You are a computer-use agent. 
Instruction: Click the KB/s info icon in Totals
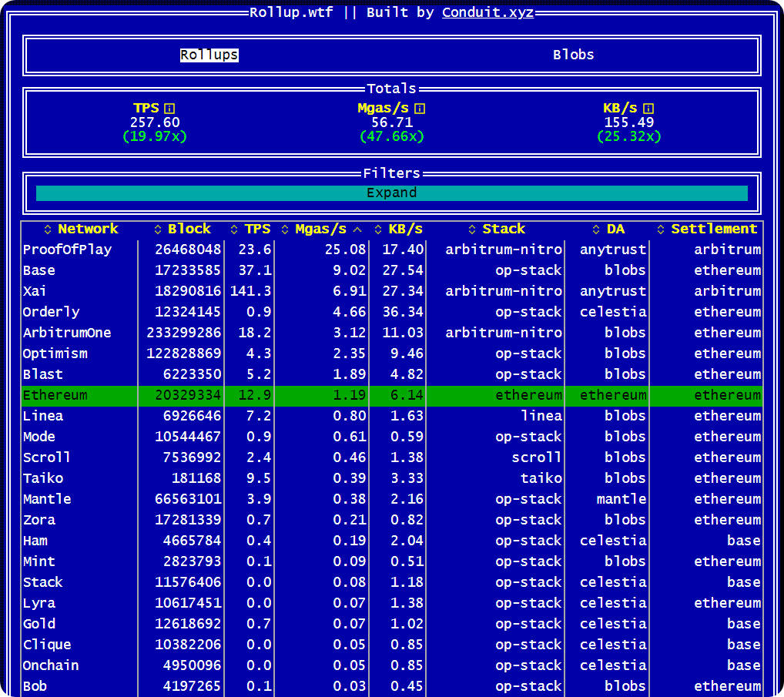click(648, 109)
